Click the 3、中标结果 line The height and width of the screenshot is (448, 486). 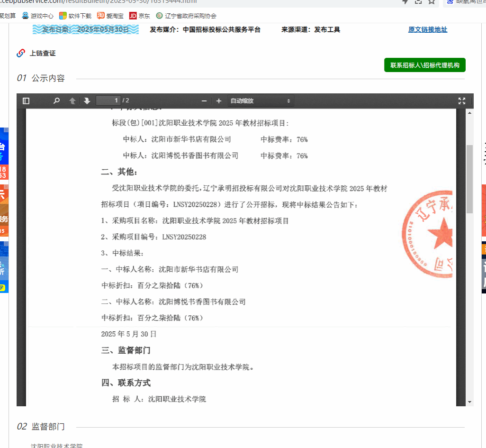[x=122, y=253]
